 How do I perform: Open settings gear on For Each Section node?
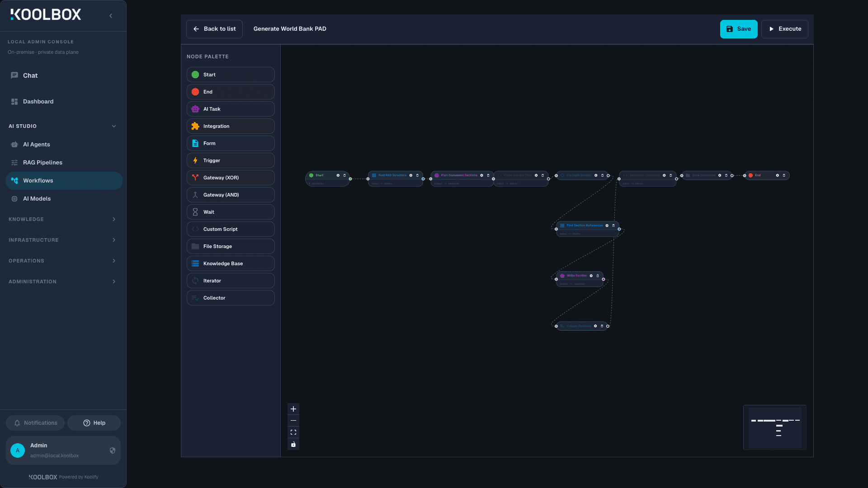click(596, 175)
